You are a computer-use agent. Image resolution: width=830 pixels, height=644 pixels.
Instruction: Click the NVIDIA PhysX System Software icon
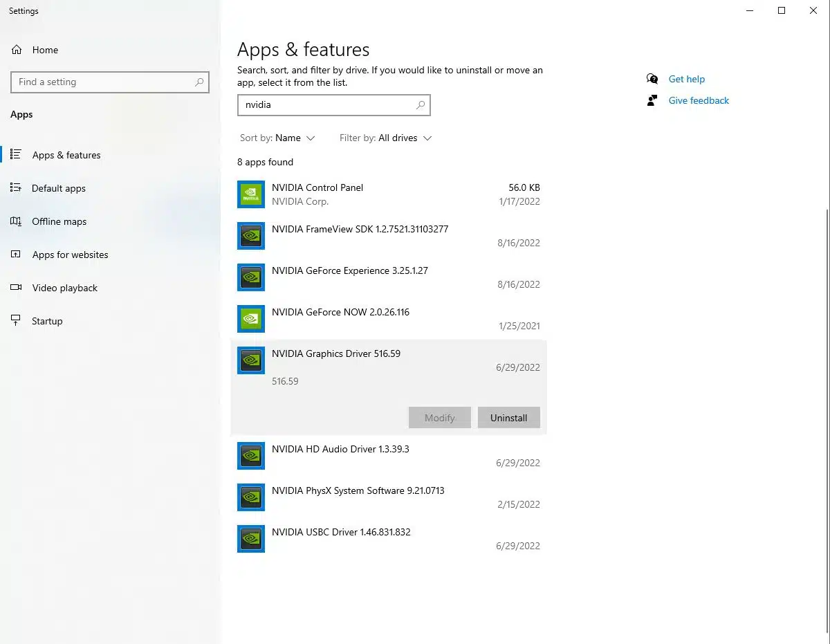(x=250, y=497)
